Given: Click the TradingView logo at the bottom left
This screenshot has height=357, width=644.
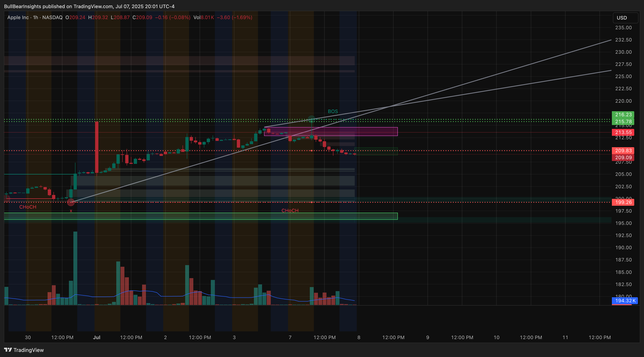Looking at the screenshot, I should [24, 350].
